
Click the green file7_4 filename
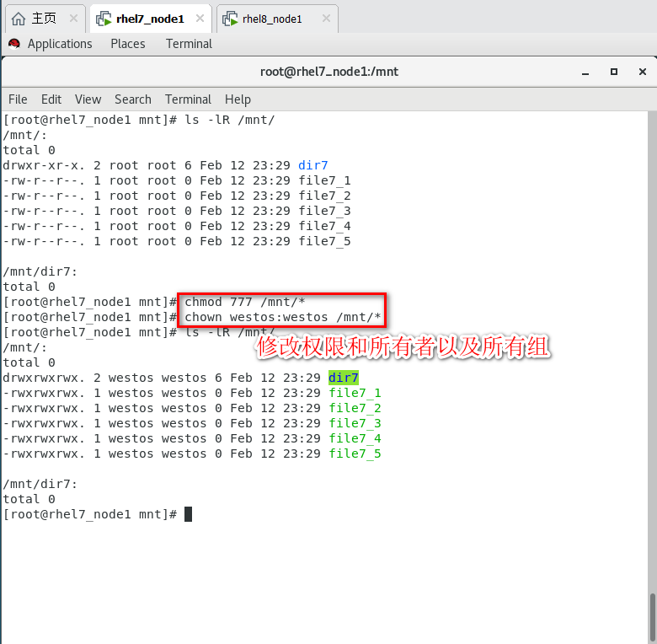355,438
